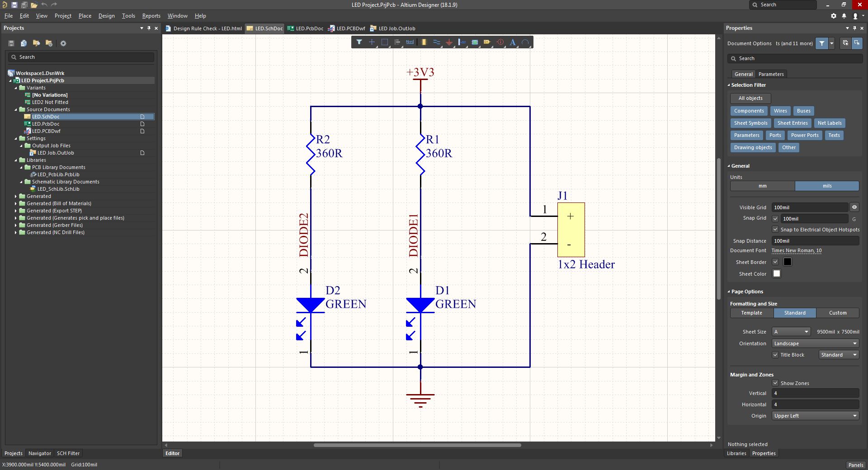Select the GND power port tool

[449, 42]
